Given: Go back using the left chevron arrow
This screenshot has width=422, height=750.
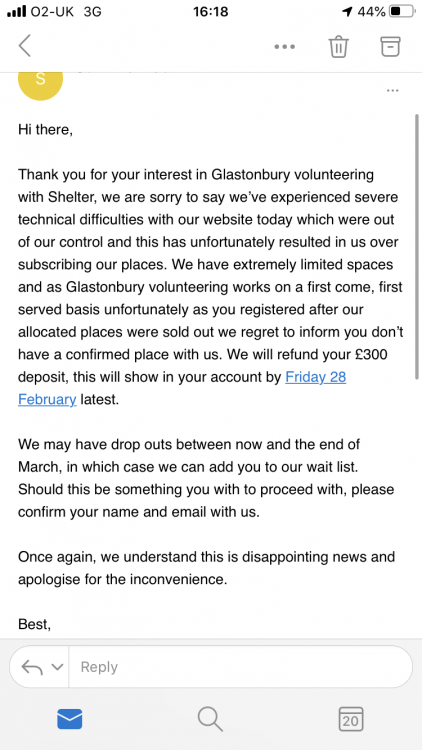Looking at the screenshot, I should [x=25, y=46].
